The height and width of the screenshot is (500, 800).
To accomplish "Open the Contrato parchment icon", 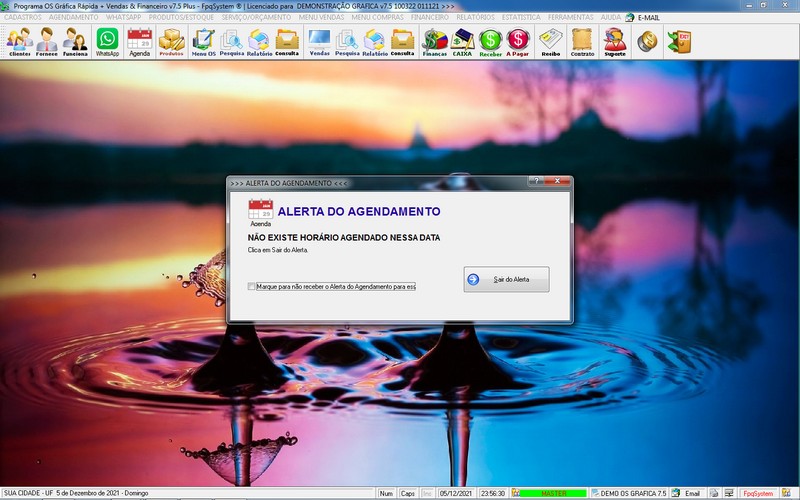I will tap(582, 42).
